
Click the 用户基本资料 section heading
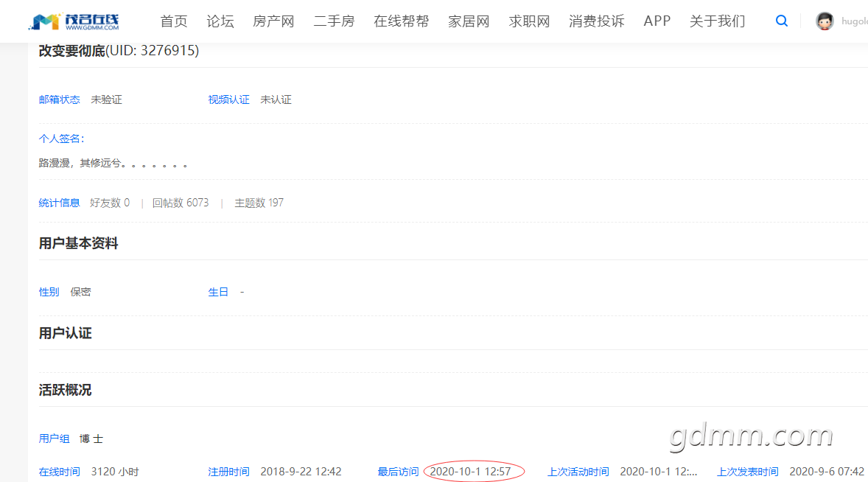[79, 243]
